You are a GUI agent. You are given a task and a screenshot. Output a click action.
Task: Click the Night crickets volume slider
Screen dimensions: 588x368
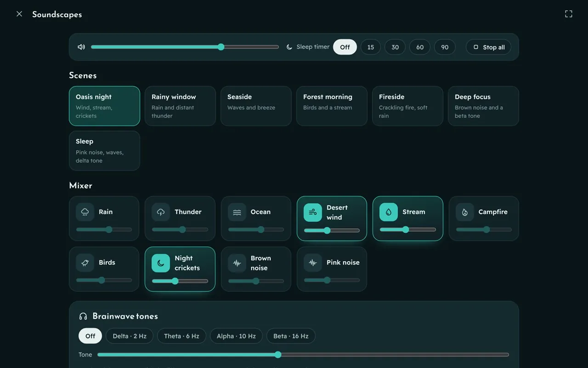tap(180, 281)
